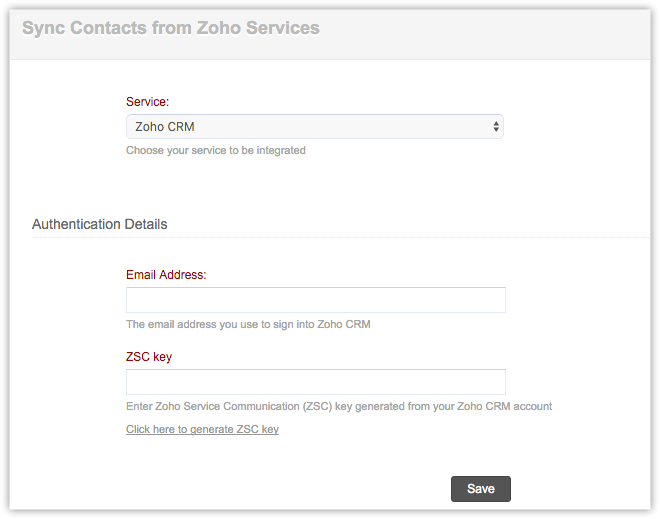Click the up-down arrows on Service select
This screenshot has height=519, width=660.
496,127
